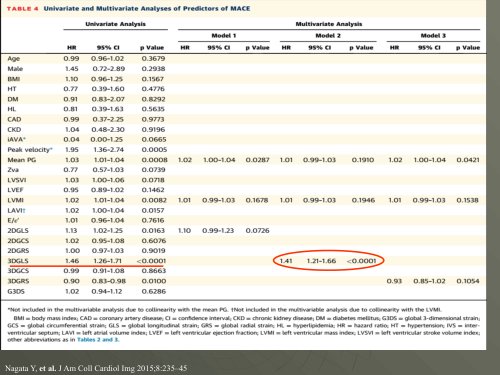Click the 'TABLE 4' title label

pos(23,9)
